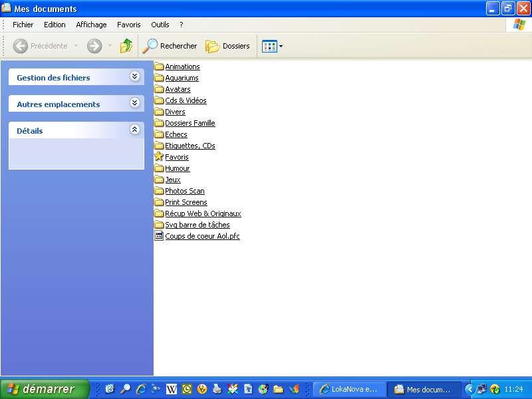
Task: Open the Fichier menu
Action: pos(23,25)
